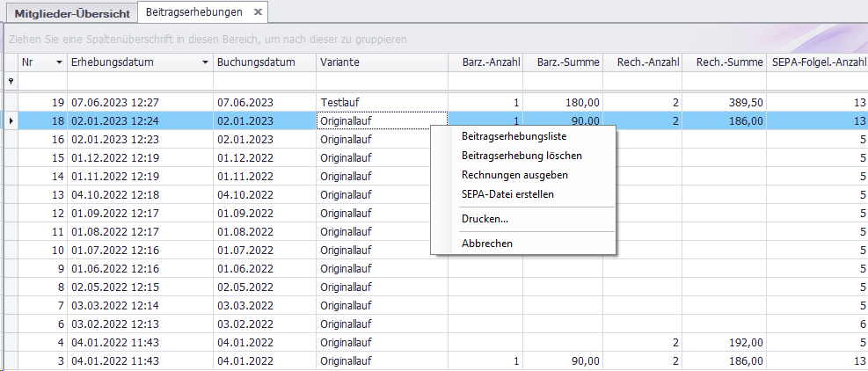
Task: Sort by the Variante column header
Action: (380, 62)
